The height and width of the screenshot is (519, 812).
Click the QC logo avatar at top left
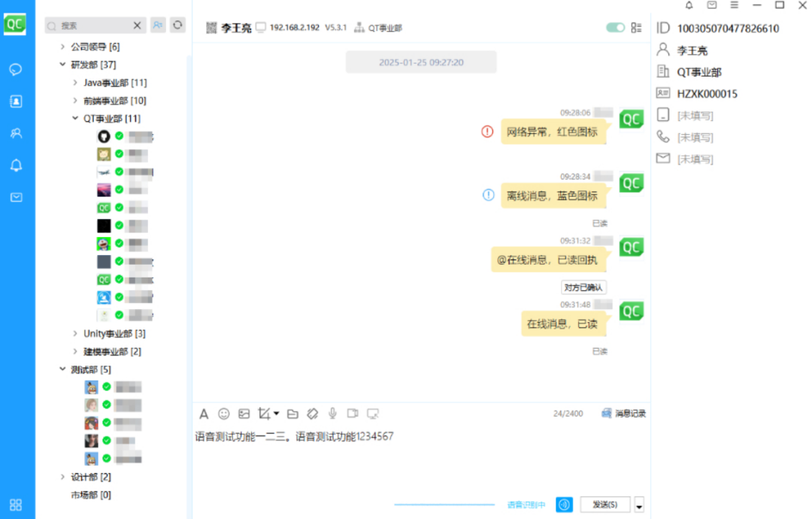[15, 24]
